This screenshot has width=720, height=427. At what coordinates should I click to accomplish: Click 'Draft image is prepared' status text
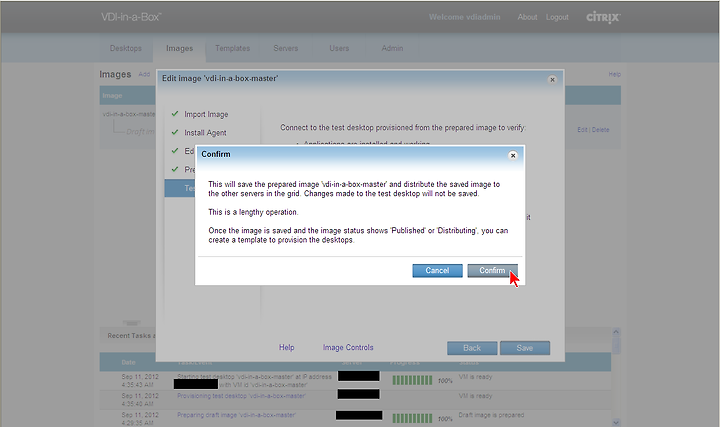[491, 415]
